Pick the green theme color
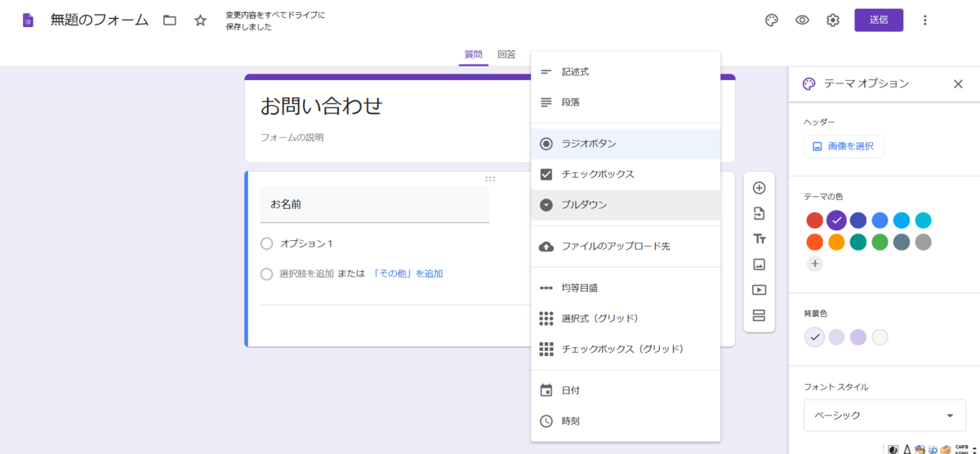980x454 pixels. pos(880,242)
